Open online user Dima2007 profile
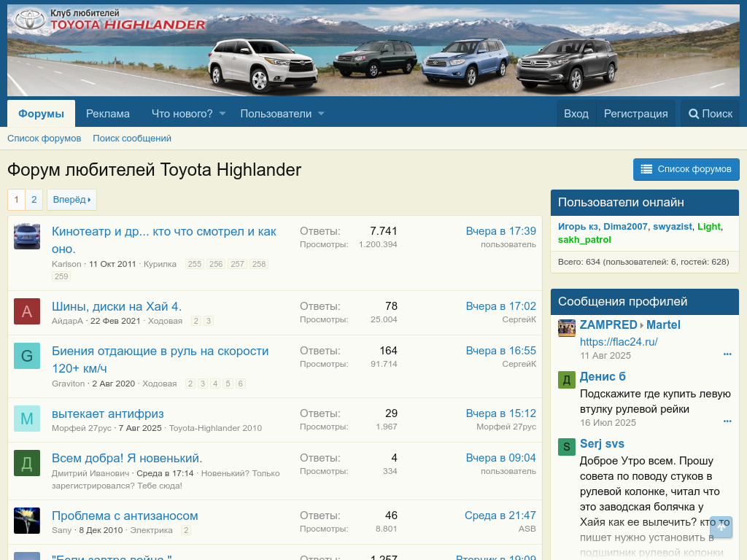 (625, 227)
